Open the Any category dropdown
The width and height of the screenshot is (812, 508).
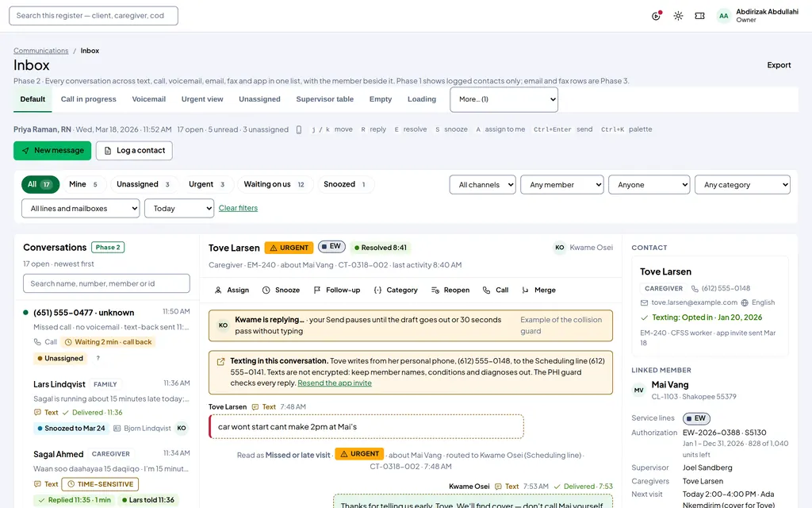tap(742, 185)
